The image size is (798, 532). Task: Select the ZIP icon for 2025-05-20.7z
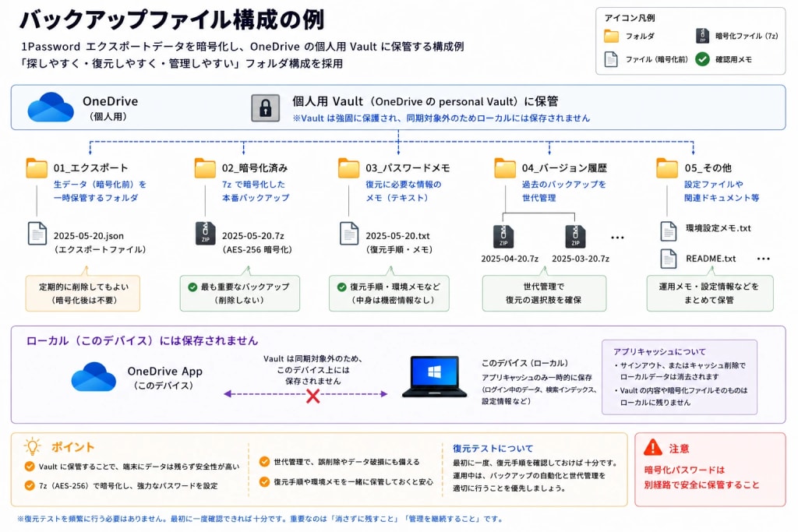click(206, 234)
